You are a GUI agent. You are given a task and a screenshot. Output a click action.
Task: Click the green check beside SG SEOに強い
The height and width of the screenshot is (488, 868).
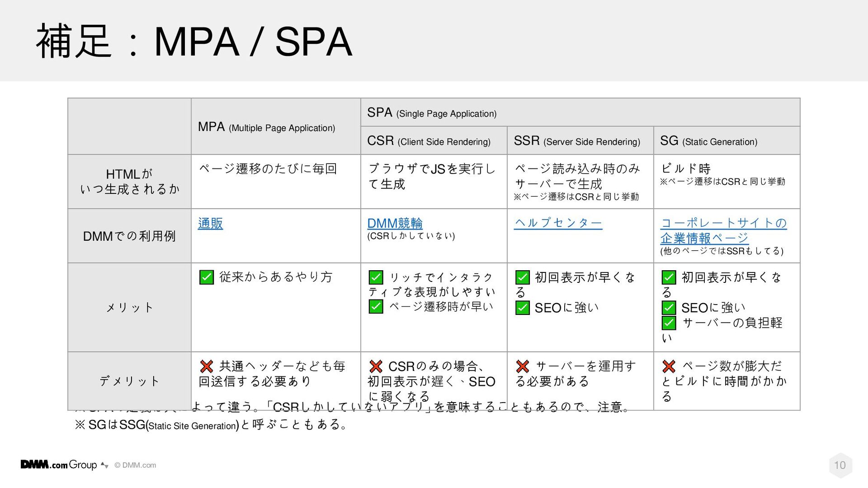point(669,308)
